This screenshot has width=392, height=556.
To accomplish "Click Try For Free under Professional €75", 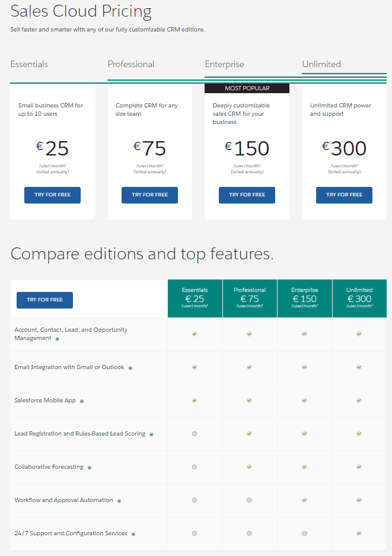I will [x=149, y=195].
